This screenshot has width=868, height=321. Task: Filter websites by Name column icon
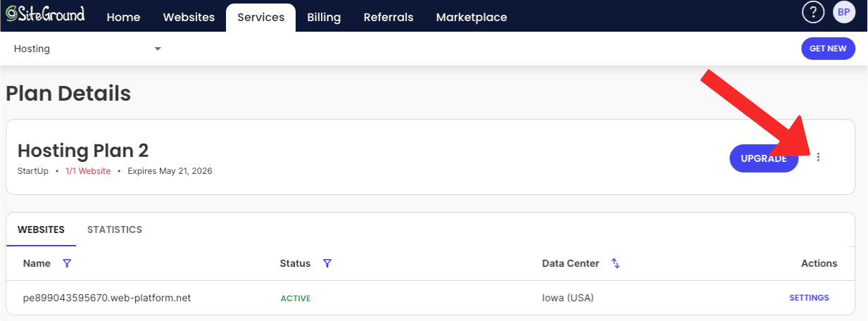(67, 263)
